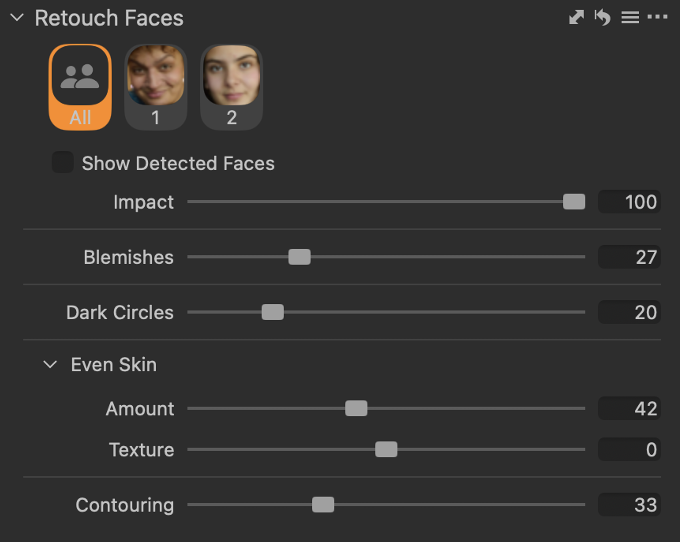Click the Blemishes value field showing 27

tap(629, 257)
